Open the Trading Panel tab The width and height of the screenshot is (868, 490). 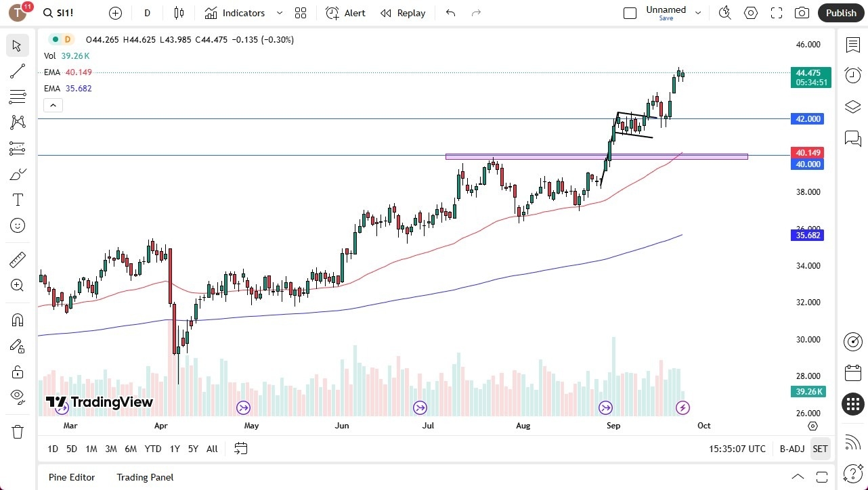[x=144, y=477]
